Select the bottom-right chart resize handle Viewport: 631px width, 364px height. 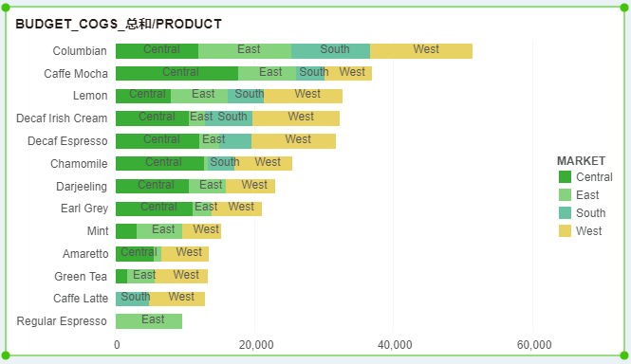[624, 355]
